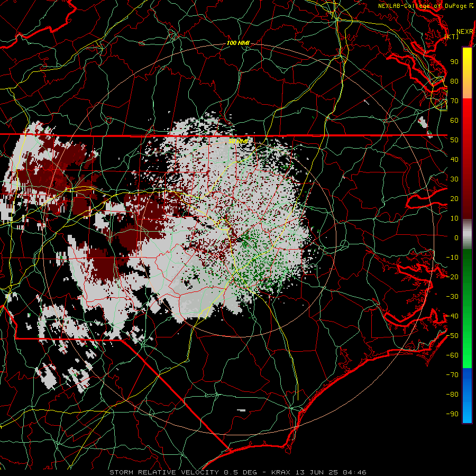Click the 13 JUN 25 04:46 timestamp
This screenshot has width=476, height=476.
coord(331,472)
